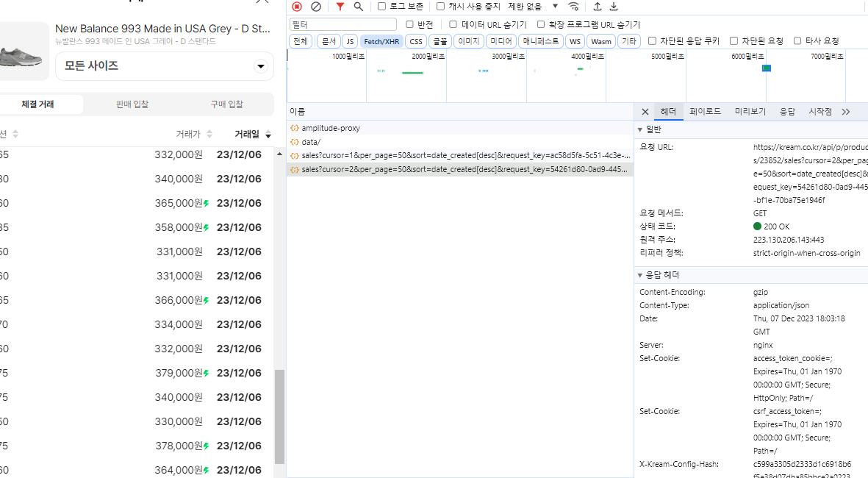Open the data/ request
This screenshot has width=868, height=478.
[x=460, y=142]
